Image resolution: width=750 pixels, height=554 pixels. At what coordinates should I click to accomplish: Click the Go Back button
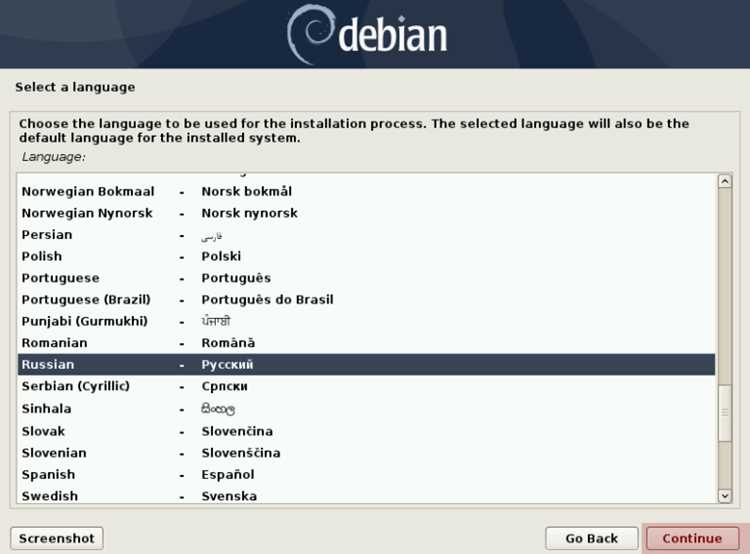click(592, 538)
